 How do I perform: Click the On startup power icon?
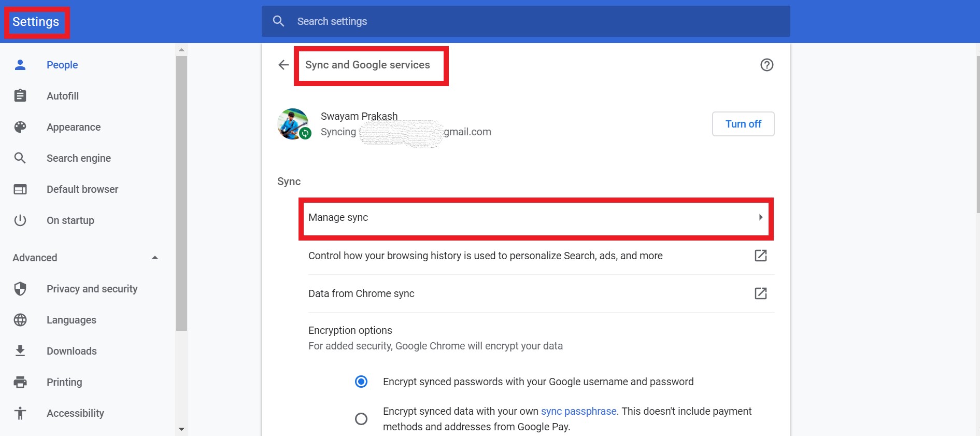pos(20,220)
